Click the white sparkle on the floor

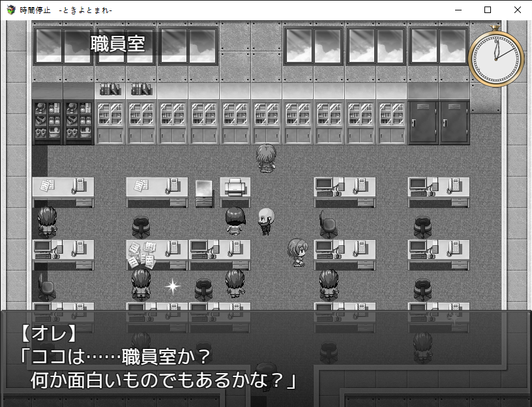173,286
